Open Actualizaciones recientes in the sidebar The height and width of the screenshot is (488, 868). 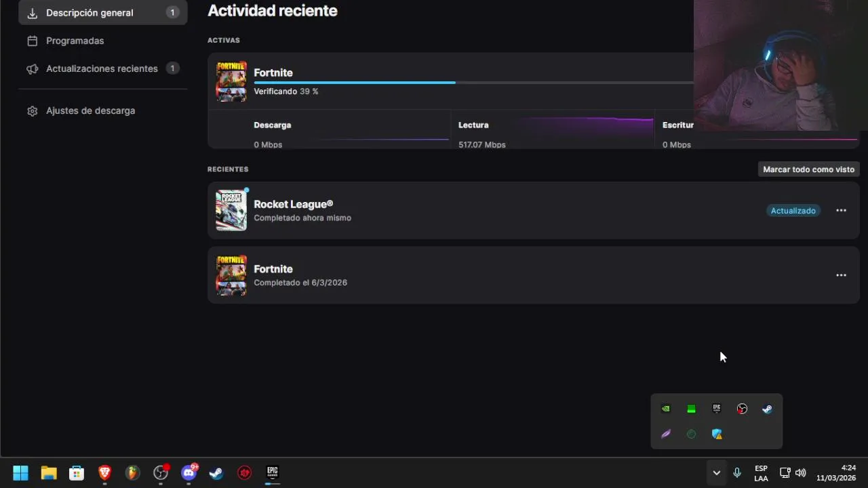[103, 68]
